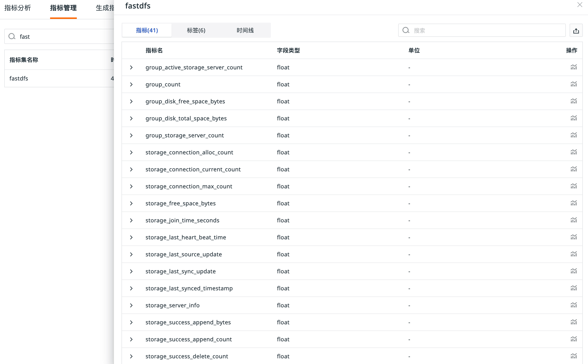Open chart for group_active_storage_server_count metric
Image resolution: width=588 pixels, height=364 pixels.
[x=574, y=67]
